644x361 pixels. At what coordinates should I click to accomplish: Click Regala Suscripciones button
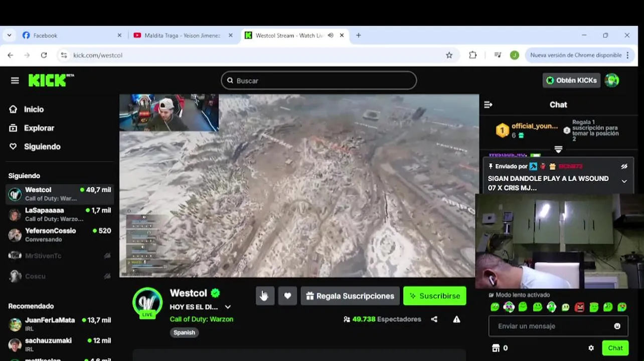pyautogui.click(x=350, y=296)
